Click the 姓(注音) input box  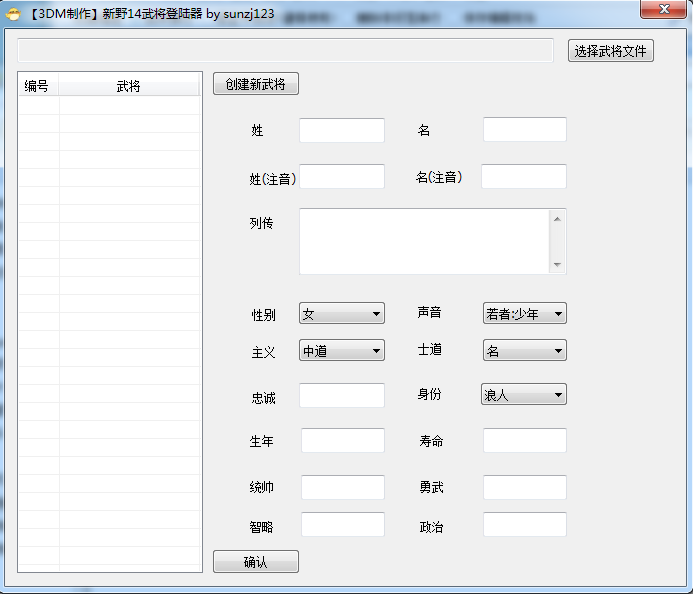(341, 177)
